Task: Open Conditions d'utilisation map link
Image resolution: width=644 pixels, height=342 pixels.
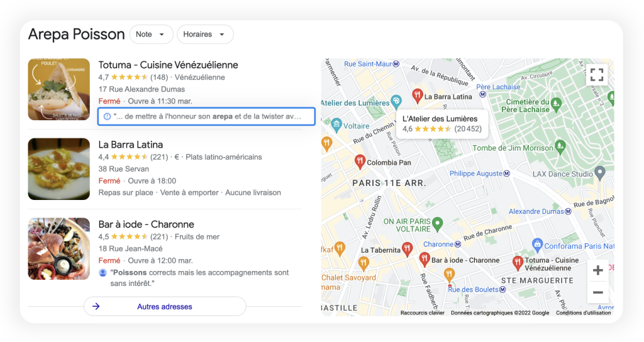Action: [x=583, y=313]
